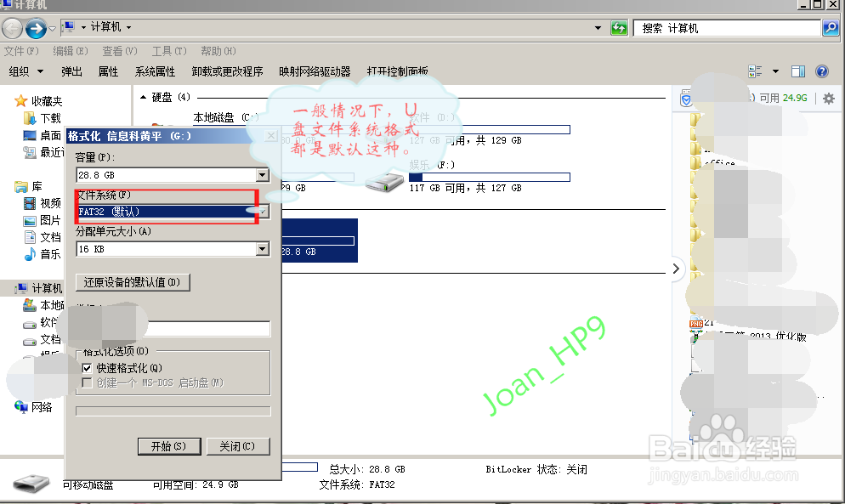Click the volume label input field
Screen dimensions: 845x504
pos(207,328)
